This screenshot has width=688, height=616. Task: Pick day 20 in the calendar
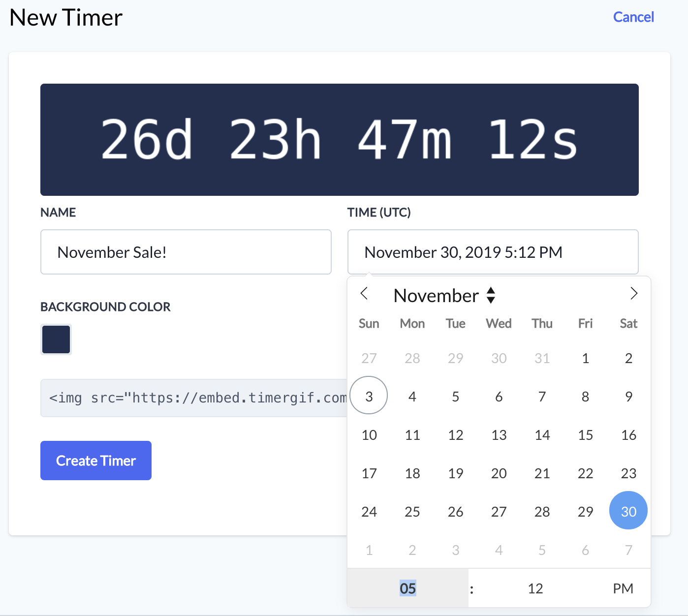click(x=499, y=473)
